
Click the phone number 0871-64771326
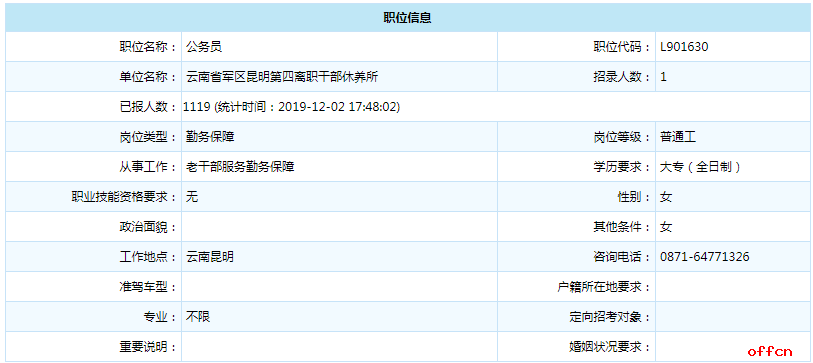[x=705, y=257]
